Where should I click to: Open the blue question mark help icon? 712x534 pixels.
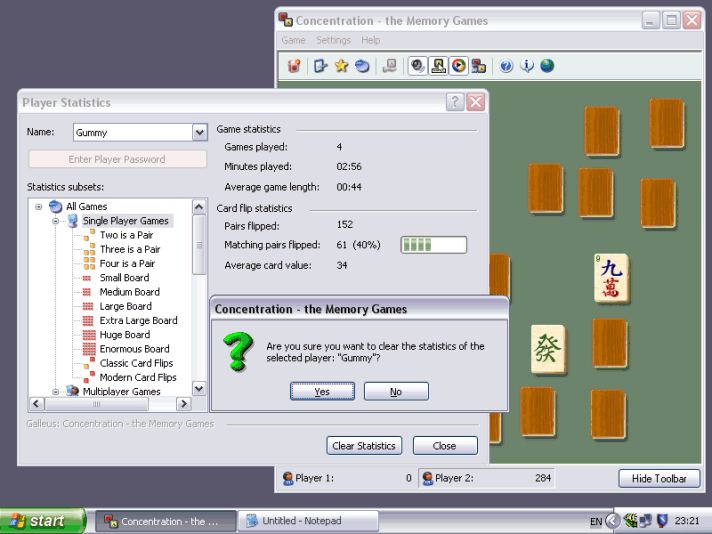[x=506, y=66]
